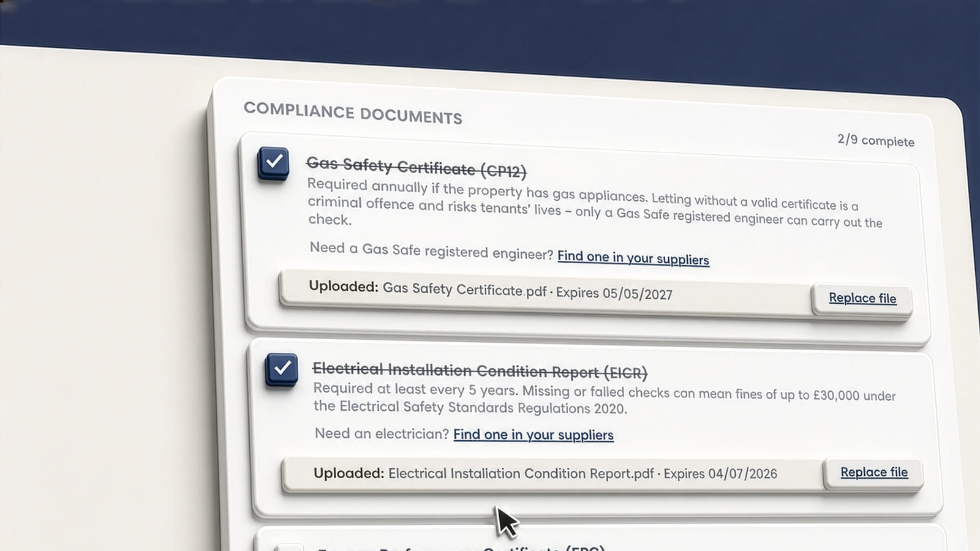Find an electrician in your suppliers
This screenshot has width=980, height=551.
(x=533, y=435)
